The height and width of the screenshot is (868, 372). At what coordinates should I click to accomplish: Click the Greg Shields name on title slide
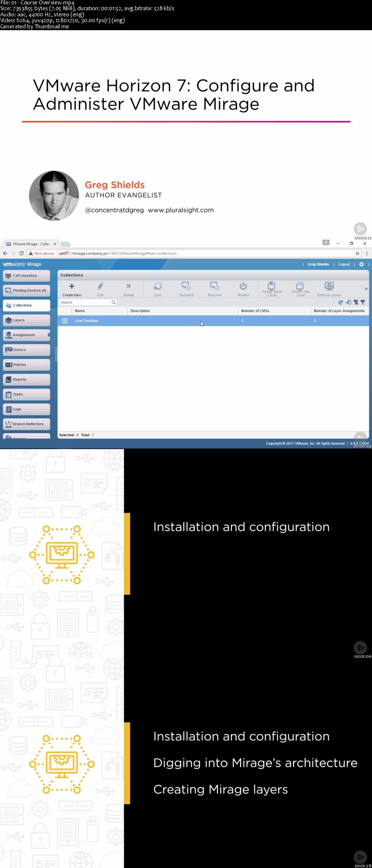115,185
